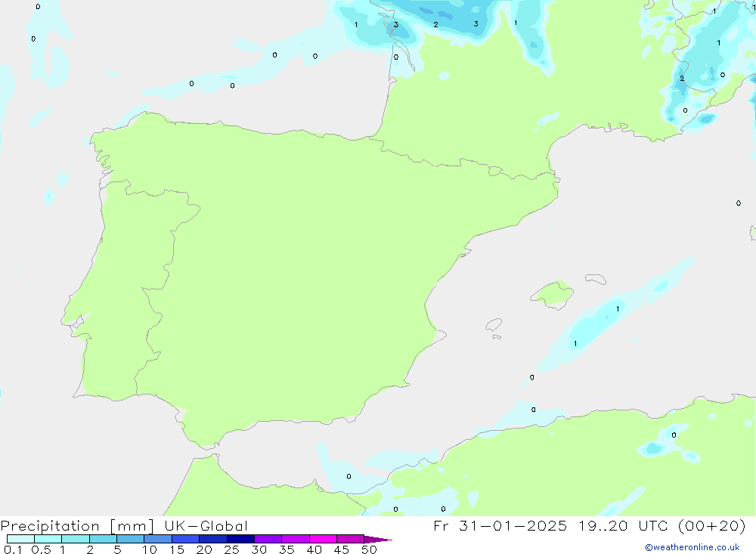This screenshot has height=554, width=756.
Task: Click the '0.1' legend scale label
Action: click(x=14, y=549)
